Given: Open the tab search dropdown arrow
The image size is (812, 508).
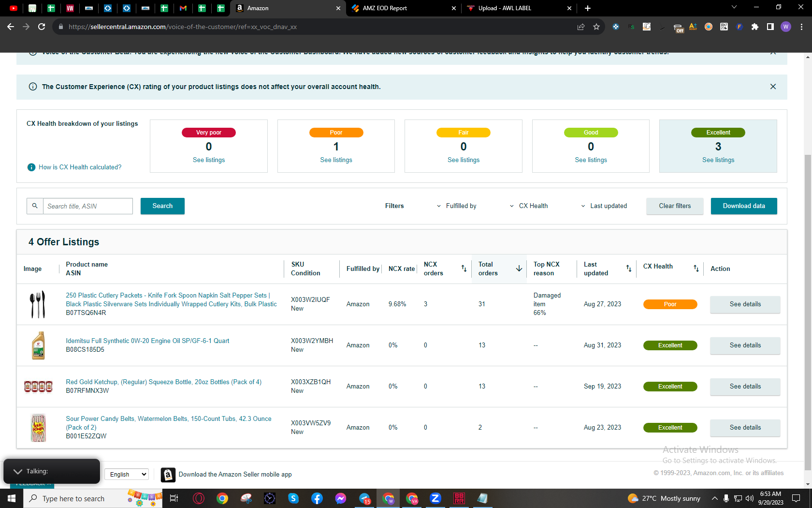Looking at the screenshot, I should pos(734,7).
